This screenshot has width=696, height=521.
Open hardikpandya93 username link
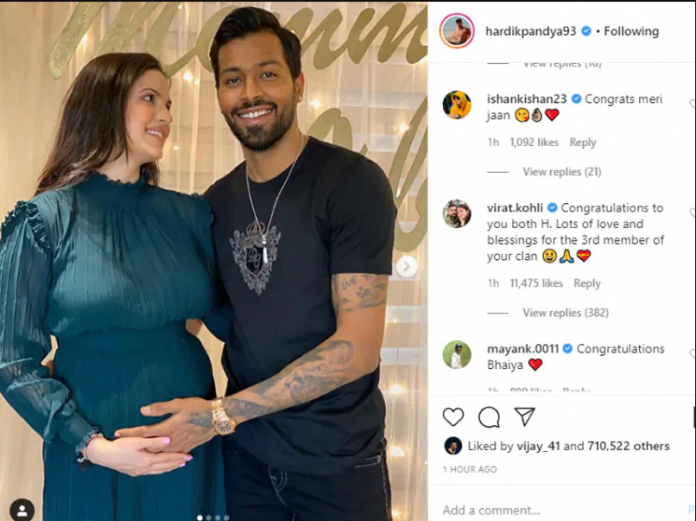pos(530,31)
